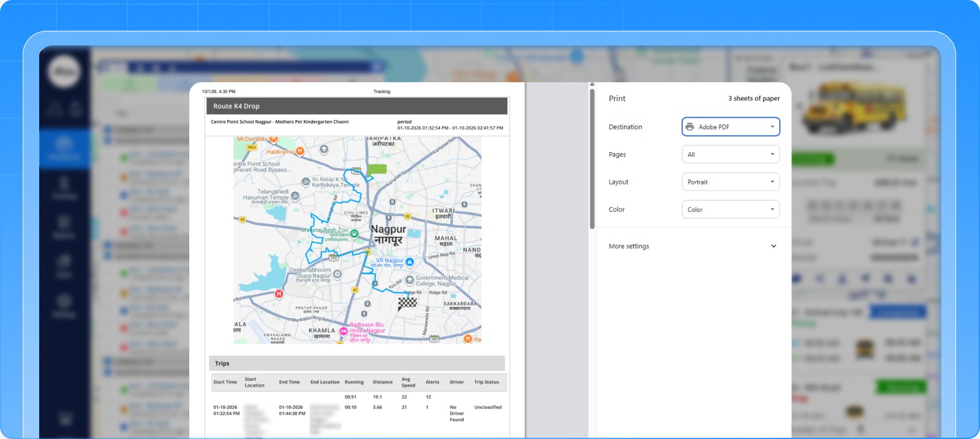Click the printer icon in Destination field

690,127
